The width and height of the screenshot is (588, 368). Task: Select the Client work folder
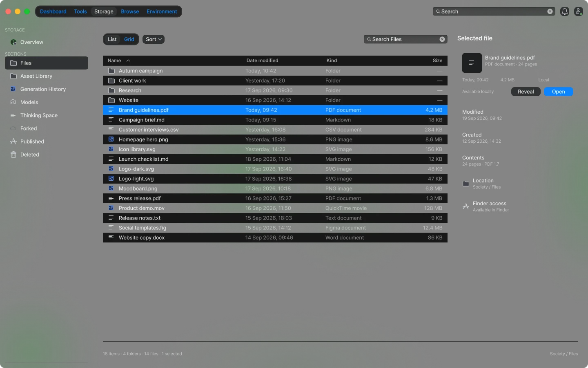275,81
